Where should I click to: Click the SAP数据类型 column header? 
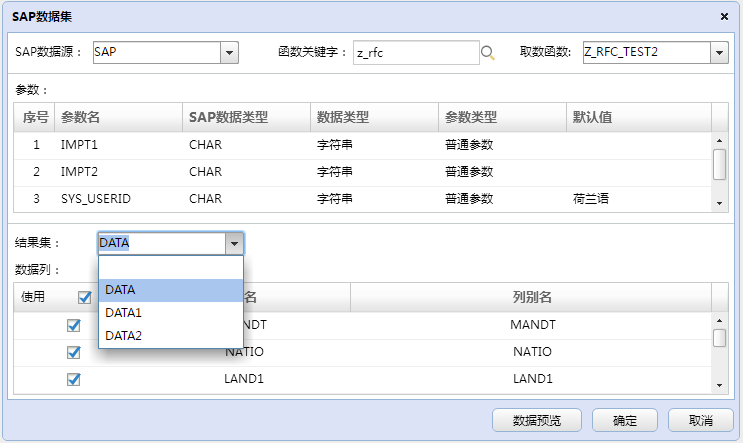point(246,117)
